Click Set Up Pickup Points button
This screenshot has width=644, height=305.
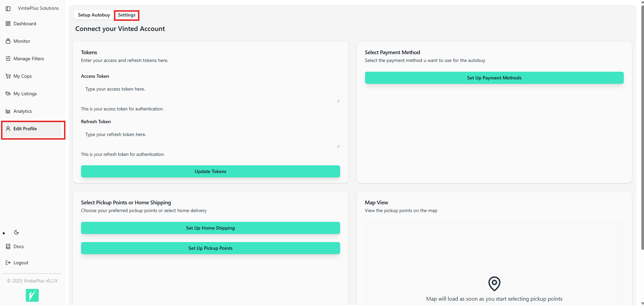210,248
